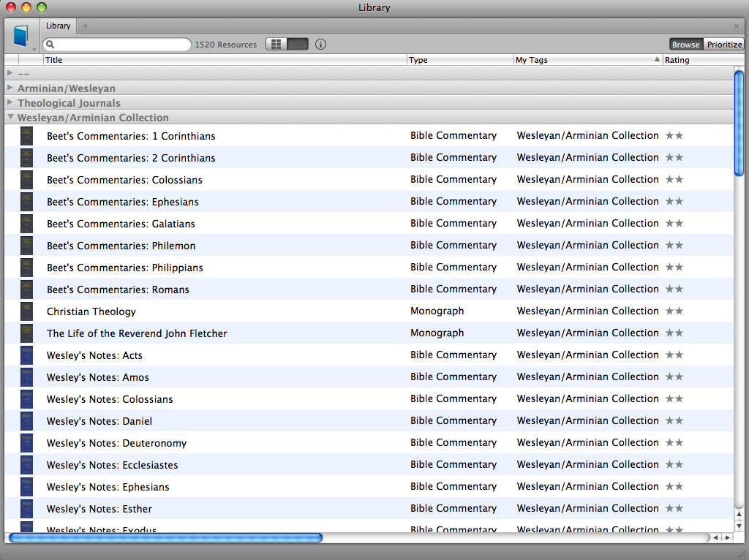Screen dimensions: 749x560
Task: Expand the Theological Journals group
Action: (10, 102)
